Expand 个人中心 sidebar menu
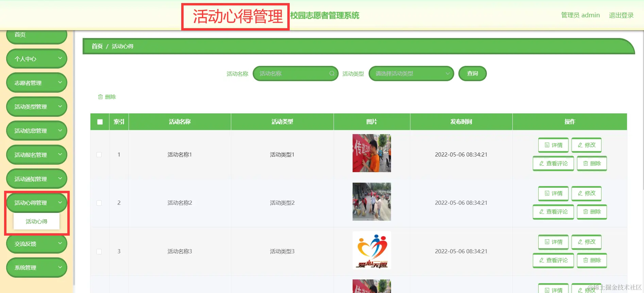The image size is (644, 293). coord(37,59)
